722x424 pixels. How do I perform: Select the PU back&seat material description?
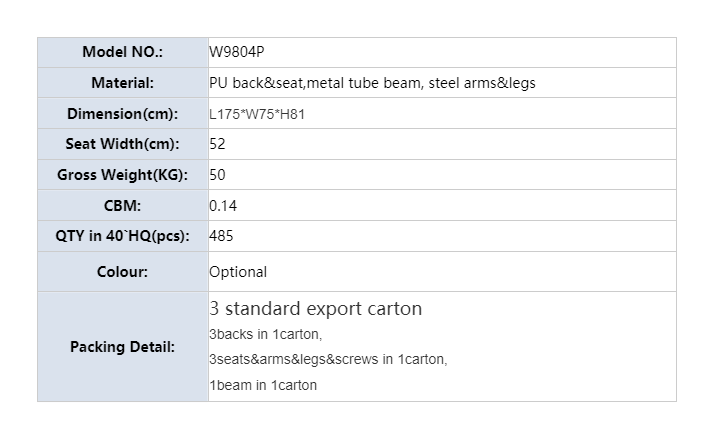tap(372, 83)
